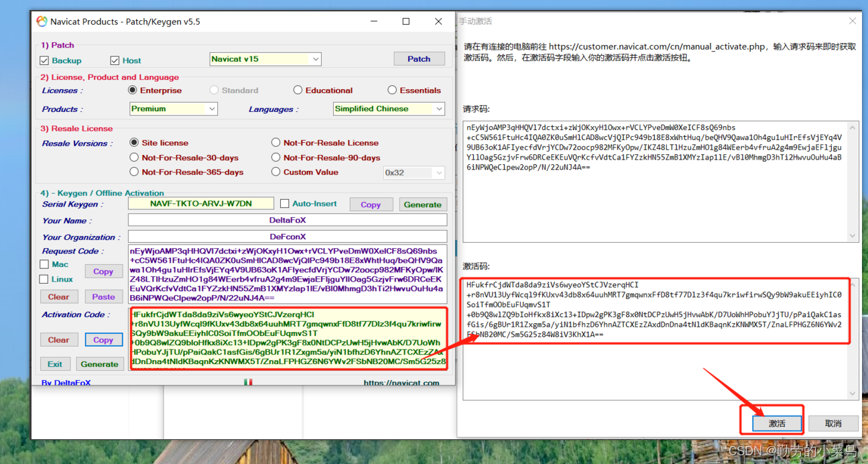The height and width of the screenshot is (464, 868).
Task: Choose the Site license radio option
Action: (134, 142)
